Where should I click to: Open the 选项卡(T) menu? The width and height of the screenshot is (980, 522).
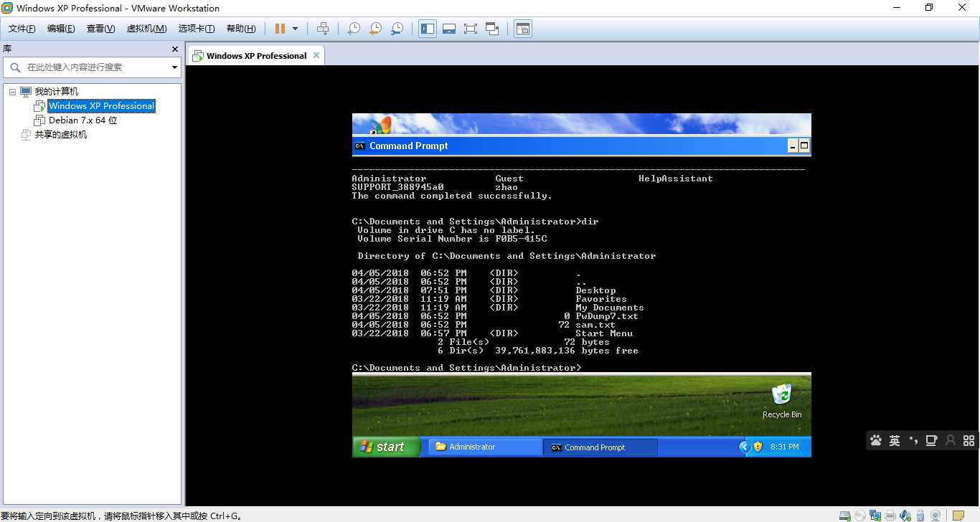coord(197,29)
